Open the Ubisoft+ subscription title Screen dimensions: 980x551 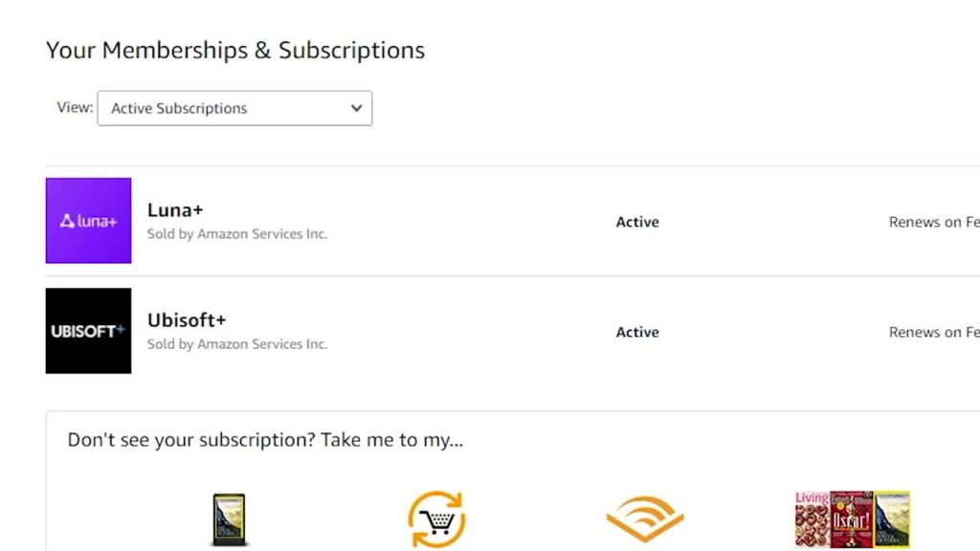click(x=187, y=320)
